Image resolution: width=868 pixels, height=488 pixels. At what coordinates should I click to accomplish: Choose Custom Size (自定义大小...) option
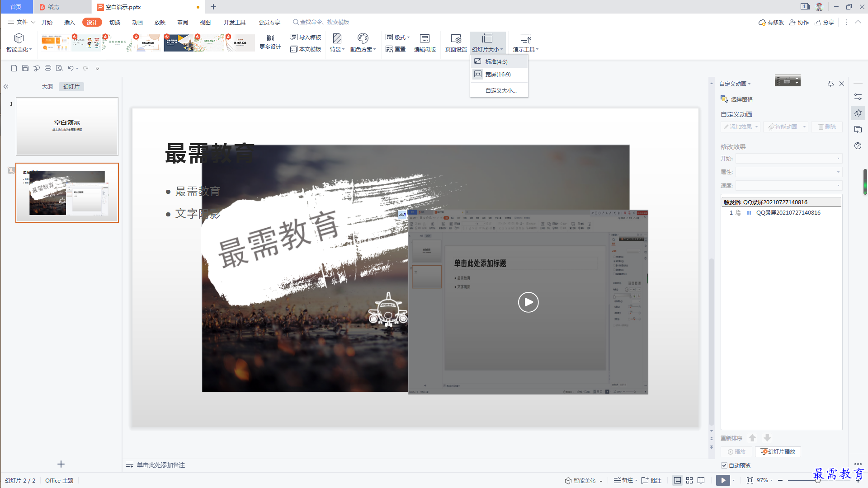click(501, 90)
